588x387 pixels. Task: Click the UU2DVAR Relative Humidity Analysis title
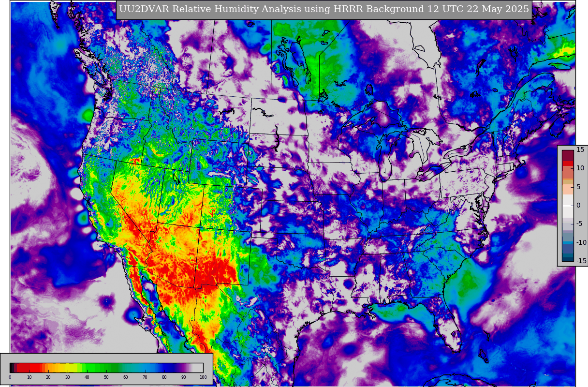(x=323, y=10)
